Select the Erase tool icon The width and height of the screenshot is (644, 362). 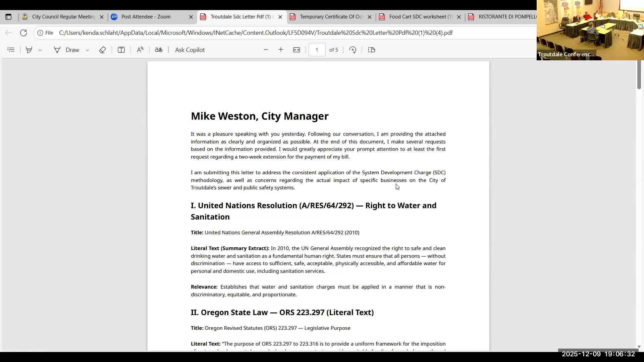(x=102, y=50)
